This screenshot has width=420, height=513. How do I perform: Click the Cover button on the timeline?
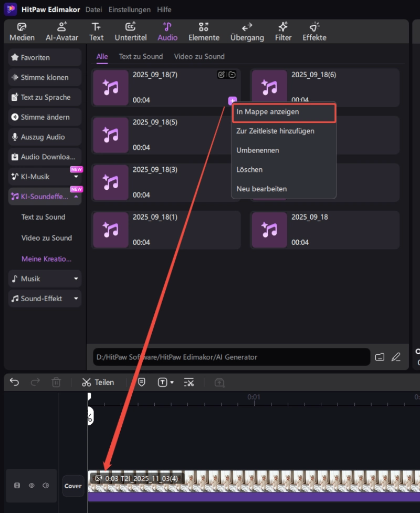coord(73,486)
